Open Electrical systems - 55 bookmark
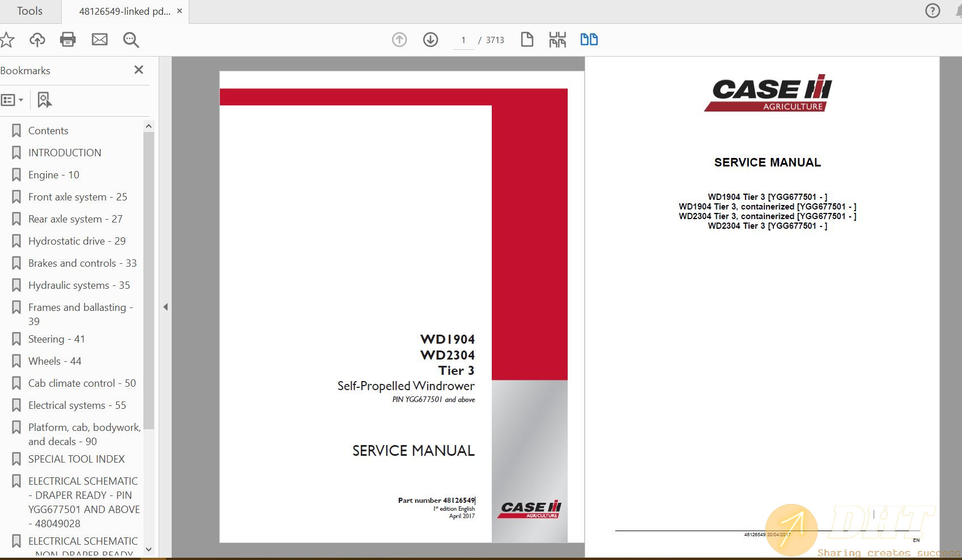962x560 pixels. [x=77, y=405]
